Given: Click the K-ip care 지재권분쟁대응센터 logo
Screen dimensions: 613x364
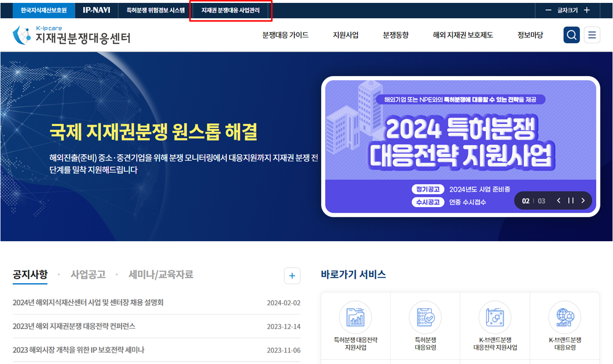Looking at the screenshot, I should [71, 35].
